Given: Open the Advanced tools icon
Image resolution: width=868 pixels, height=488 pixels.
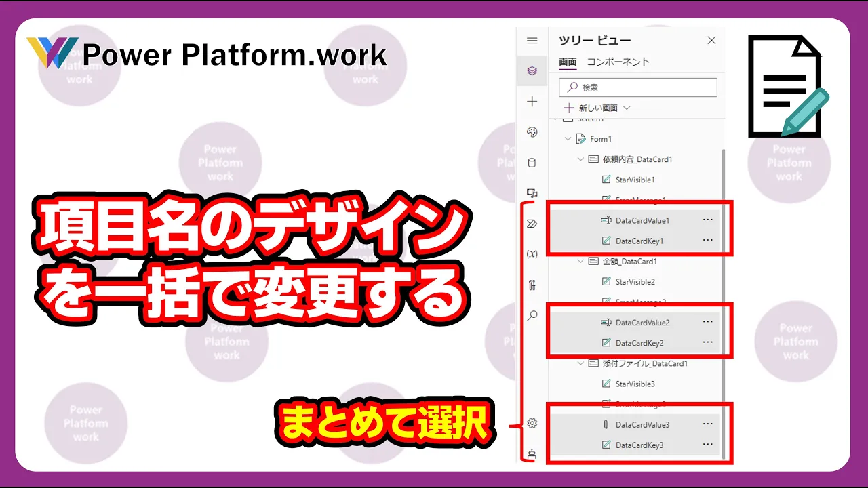Looking at the screenshot, I should [x=532, y=285].
